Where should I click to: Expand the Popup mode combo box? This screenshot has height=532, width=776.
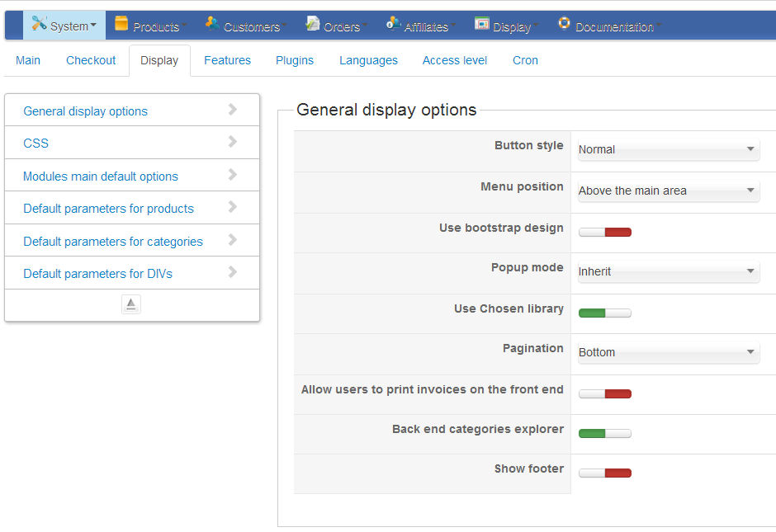[x=667, y=271]
